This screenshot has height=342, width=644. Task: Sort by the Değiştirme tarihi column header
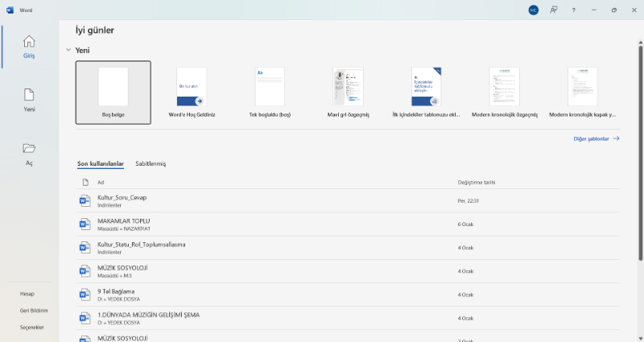click(x=477, y=183)
